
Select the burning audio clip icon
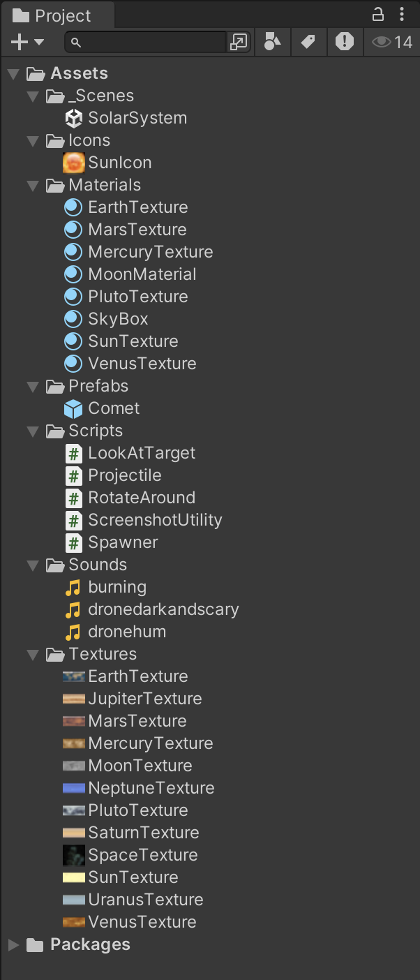pyautogui.click(x=73, y=587)
